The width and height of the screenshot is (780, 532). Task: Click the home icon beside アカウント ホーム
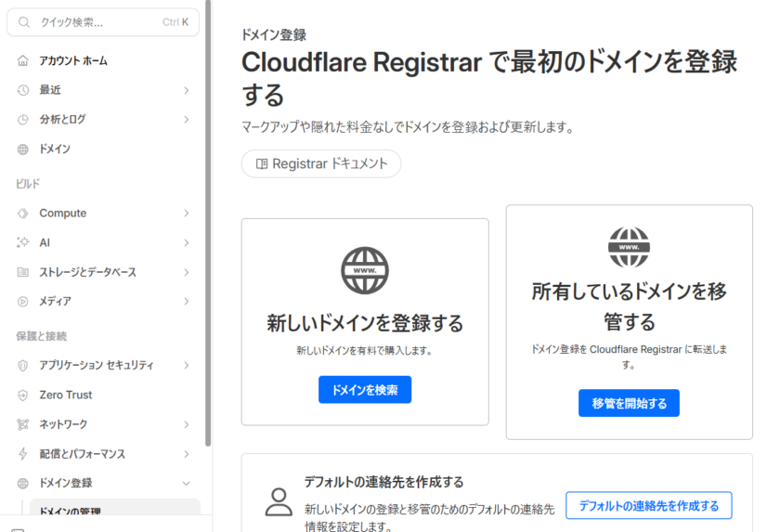(23, 60)
